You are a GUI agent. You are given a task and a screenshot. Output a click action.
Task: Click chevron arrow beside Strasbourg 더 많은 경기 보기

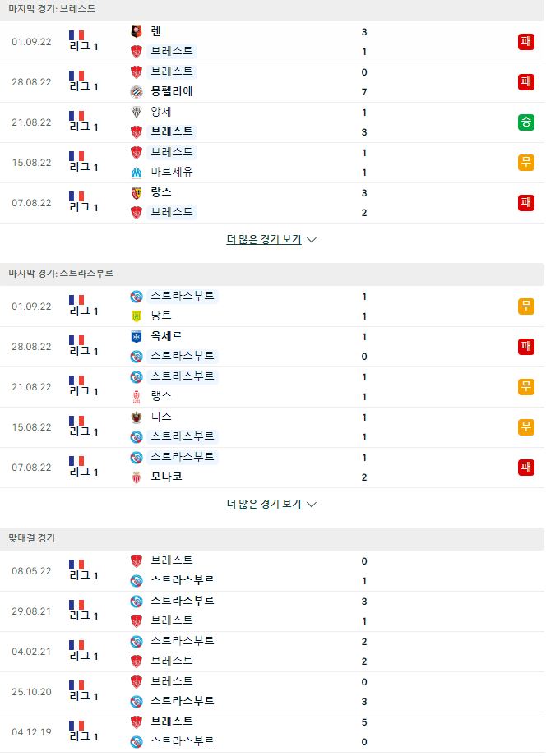click(312, 505)
